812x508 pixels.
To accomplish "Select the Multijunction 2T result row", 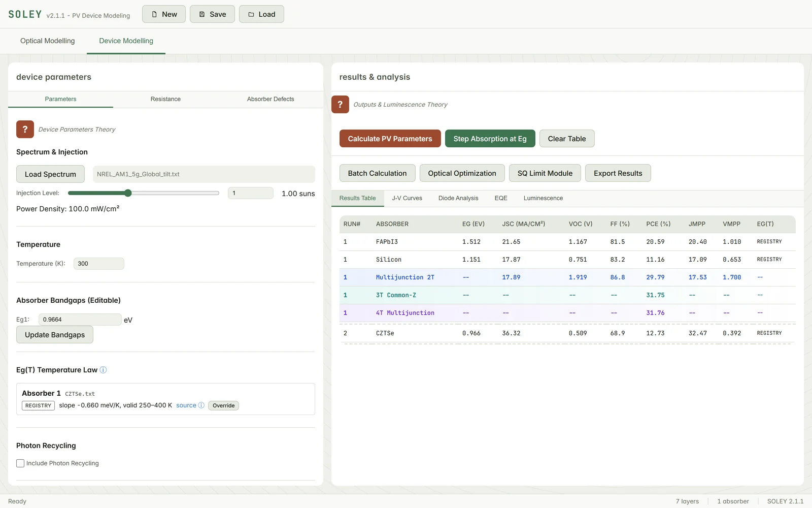I will coord(567,277).
